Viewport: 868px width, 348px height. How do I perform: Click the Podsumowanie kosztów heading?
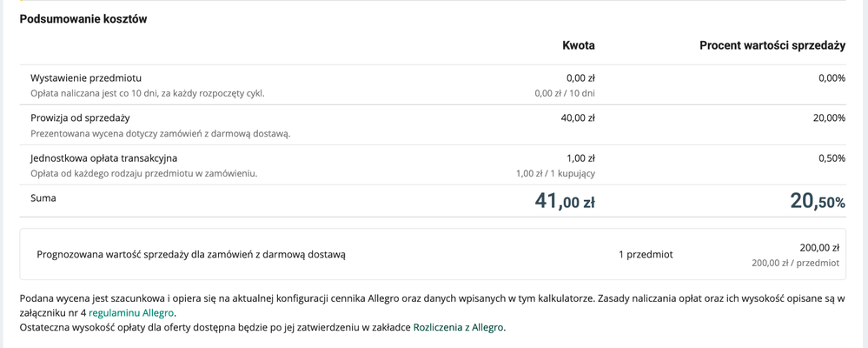coord(83,19)
